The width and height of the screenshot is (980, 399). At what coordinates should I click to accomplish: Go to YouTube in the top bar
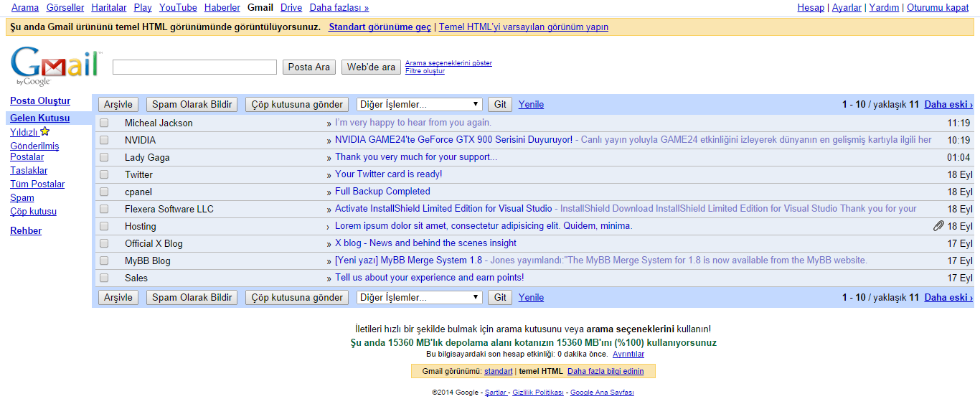(x=178, y=7)
